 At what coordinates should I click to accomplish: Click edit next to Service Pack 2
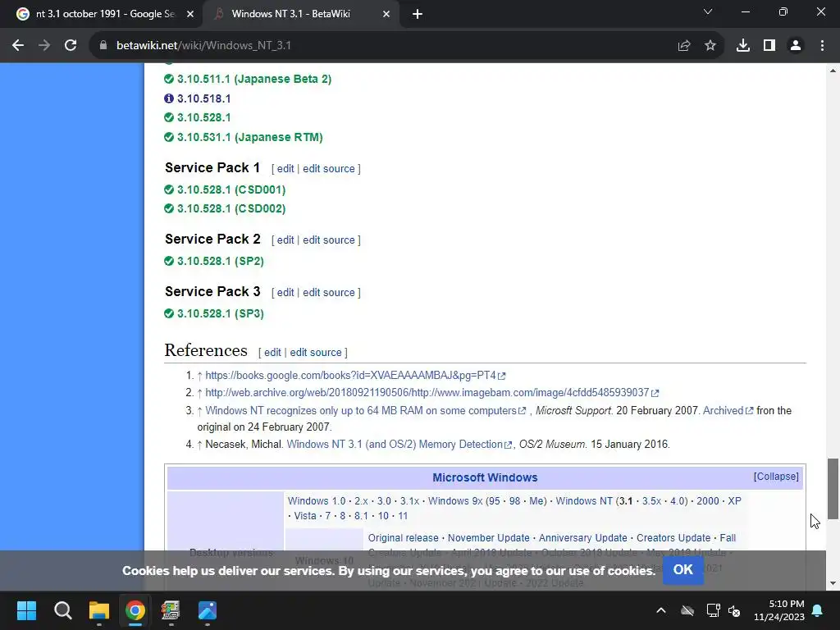pyautogui.click(x=285, y=240)
